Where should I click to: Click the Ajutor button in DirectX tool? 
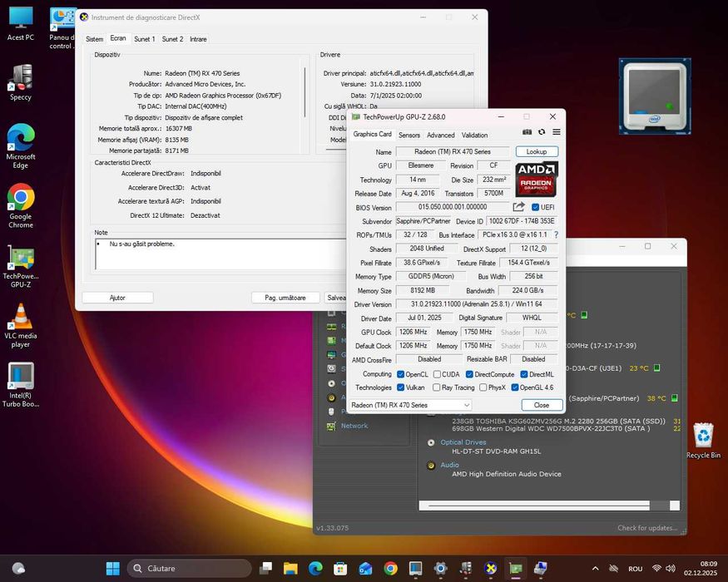(117, 298)
